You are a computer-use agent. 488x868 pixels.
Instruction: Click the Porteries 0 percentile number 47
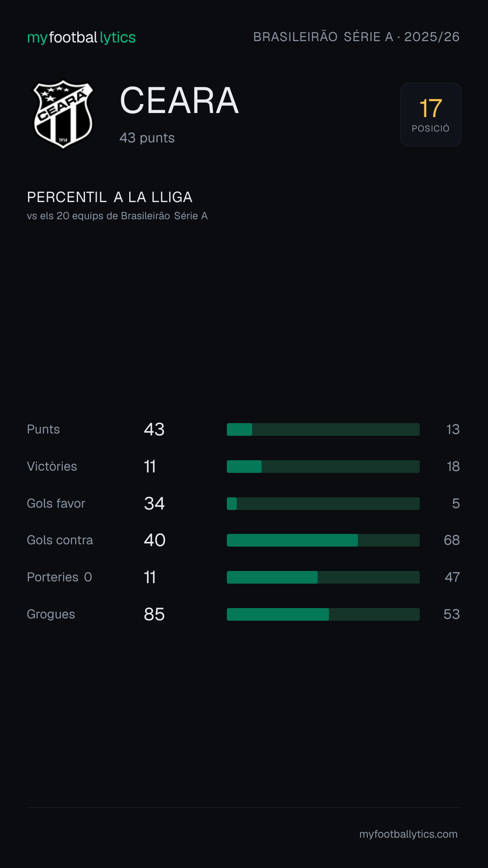click(452, 577)
